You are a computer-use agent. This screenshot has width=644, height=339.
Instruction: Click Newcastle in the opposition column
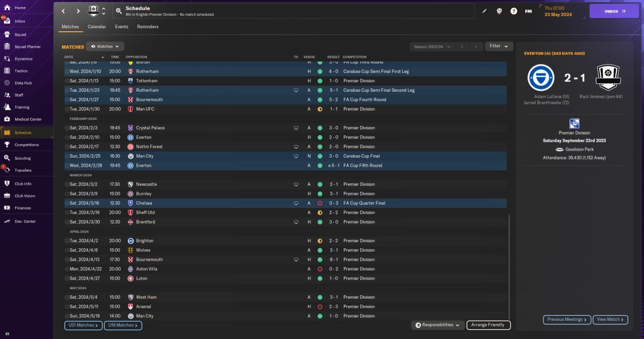point(146,184)
